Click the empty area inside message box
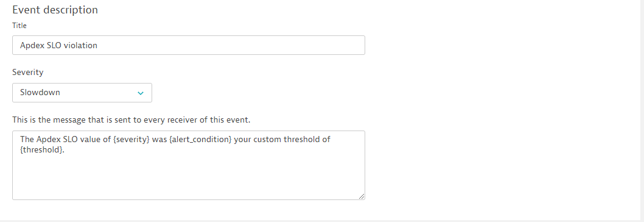644x222 pixels. click(x=189, y=177)
